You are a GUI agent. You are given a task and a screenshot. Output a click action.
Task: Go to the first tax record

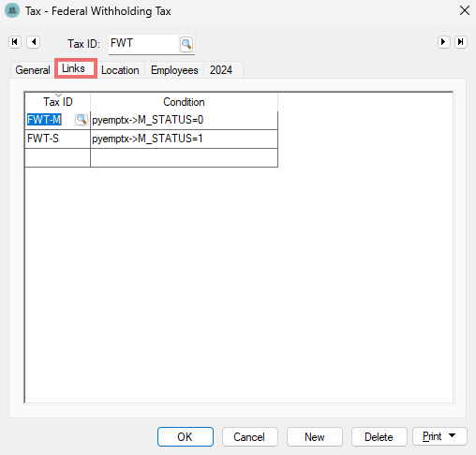[15, 42]
